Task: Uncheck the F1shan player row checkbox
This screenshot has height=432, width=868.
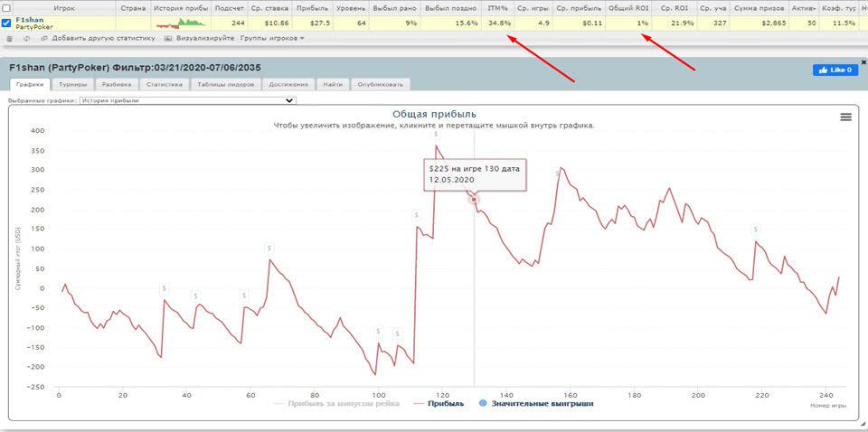Action: (x=7, y=23)
